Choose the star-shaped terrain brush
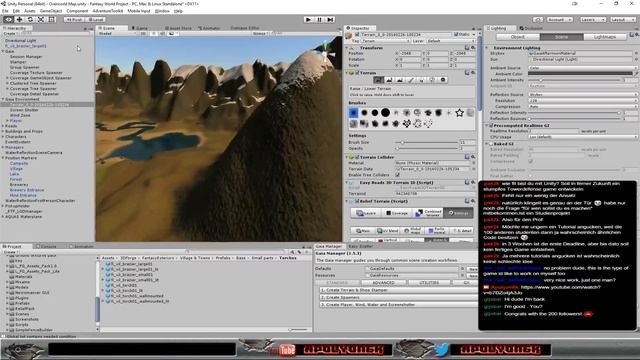The width and height of the screenshot is (640, 360). tap(460, 113)
